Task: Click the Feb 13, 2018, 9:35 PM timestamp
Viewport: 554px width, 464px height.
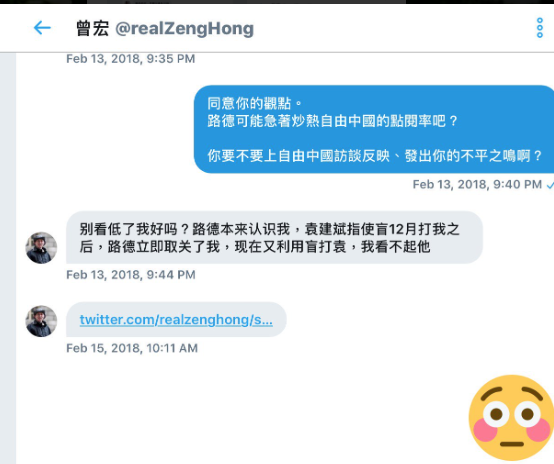Action: coord(130,59)
